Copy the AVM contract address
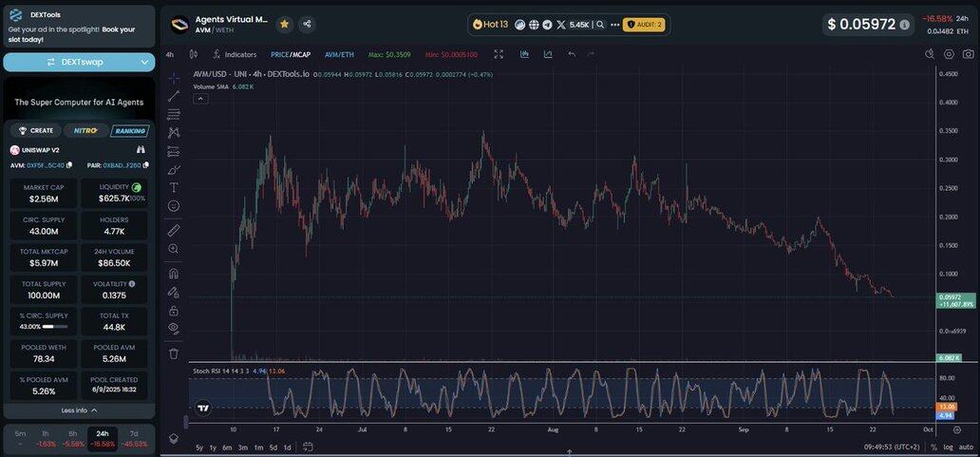980x457 pixels. [69, 165]
